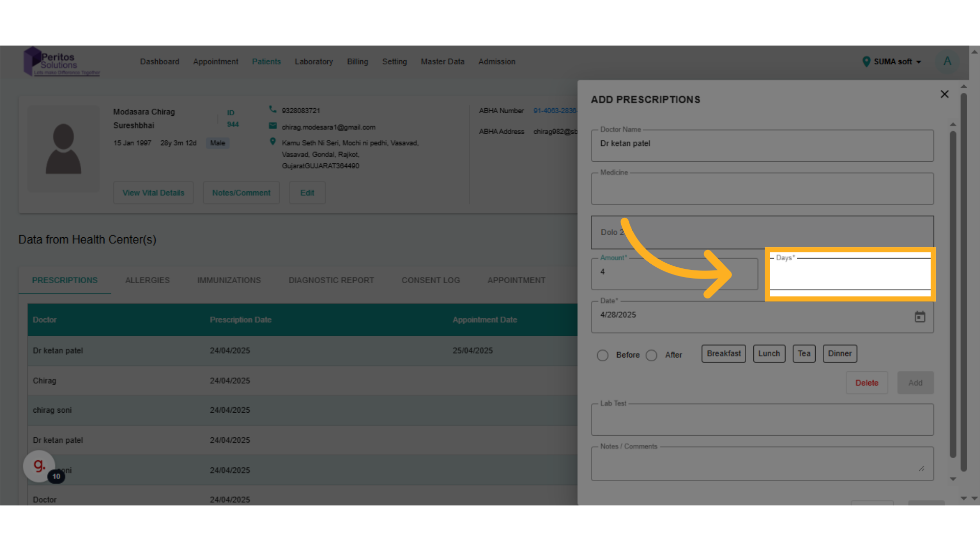
Task: Toggle the Dinner meal option
Action: point(840,354)
